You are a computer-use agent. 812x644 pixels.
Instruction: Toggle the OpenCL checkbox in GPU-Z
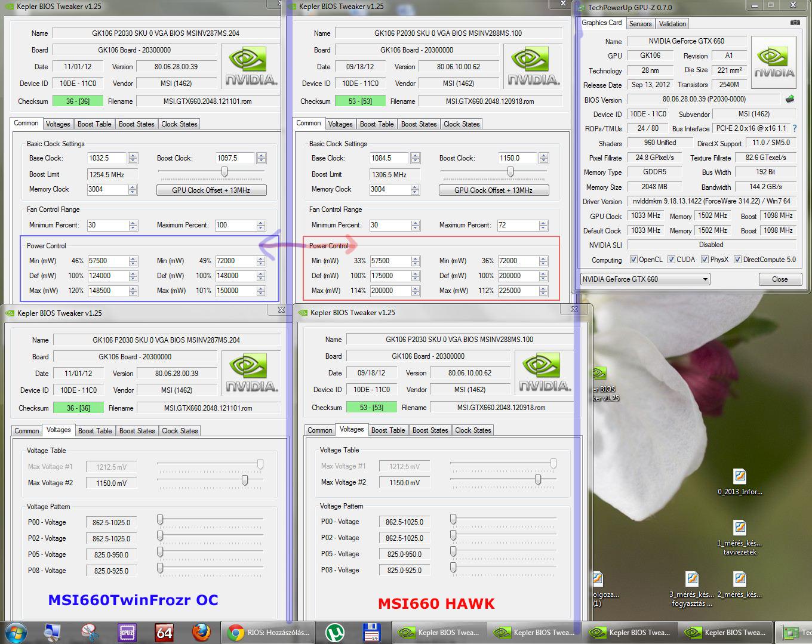point(633,260)
